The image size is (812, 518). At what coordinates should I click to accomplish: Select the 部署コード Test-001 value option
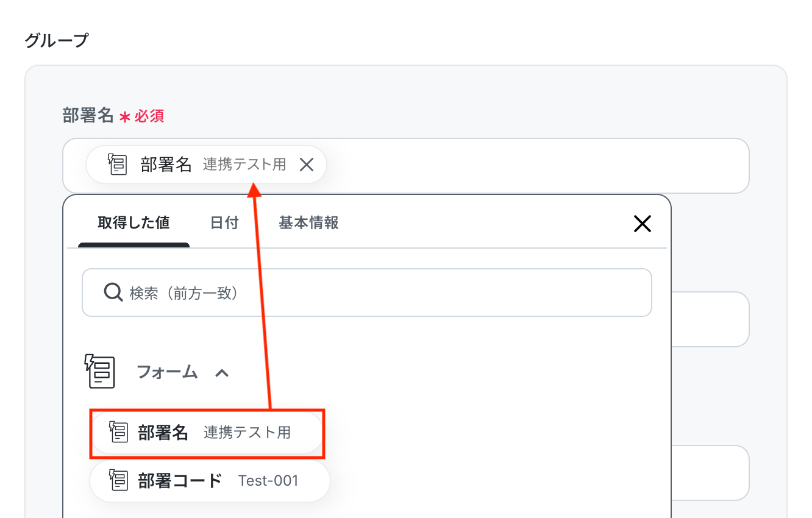tap(210, 481)
